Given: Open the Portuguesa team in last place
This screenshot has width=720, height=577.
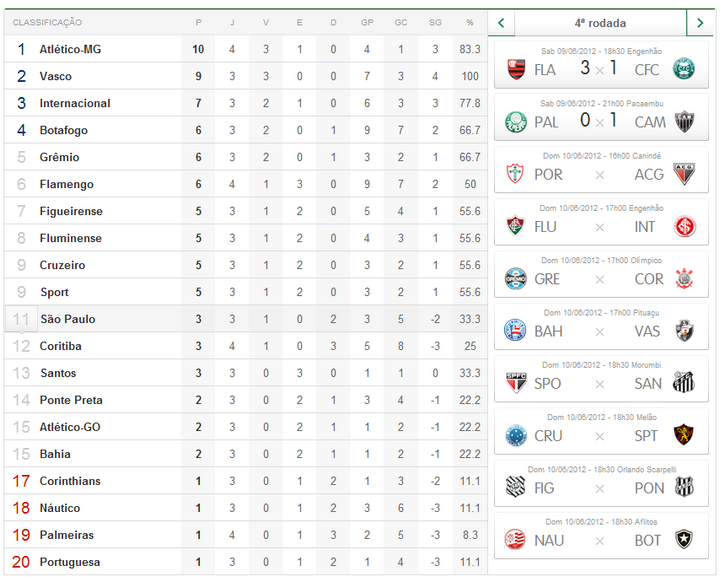Looking at the screenshot, I should click(70, 562).
